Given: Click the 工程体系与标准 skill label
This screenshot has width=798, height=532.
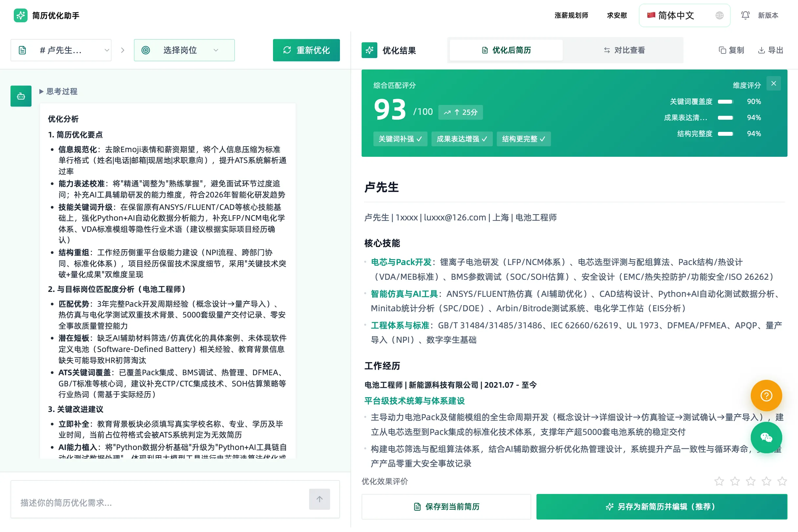Looking at the screenshot, I should pyautogui.click(x=400, y=325).
